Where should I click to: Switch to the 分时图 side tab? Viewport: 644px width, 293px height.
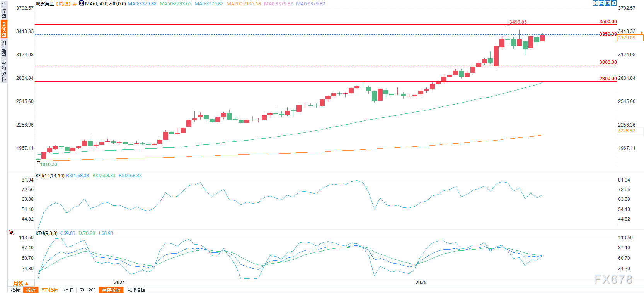[x=3, y=10]
